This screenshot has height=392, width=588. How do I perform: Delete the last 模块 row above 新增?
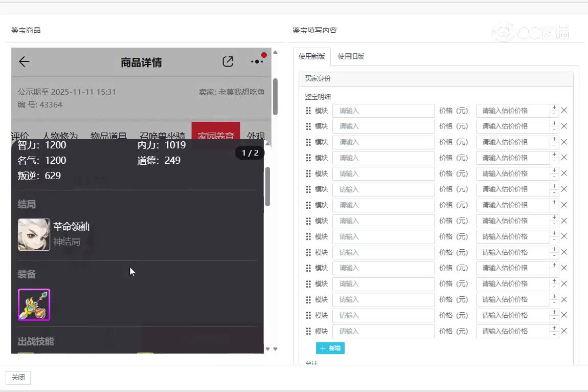click(564, 331)
